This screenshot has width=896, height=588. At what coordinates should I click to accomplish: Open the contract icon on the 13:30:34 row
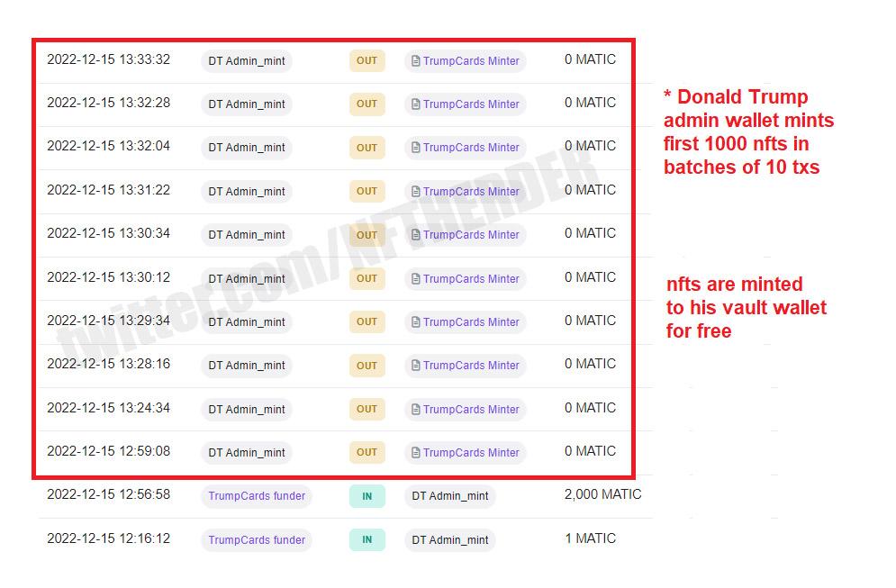414,234
